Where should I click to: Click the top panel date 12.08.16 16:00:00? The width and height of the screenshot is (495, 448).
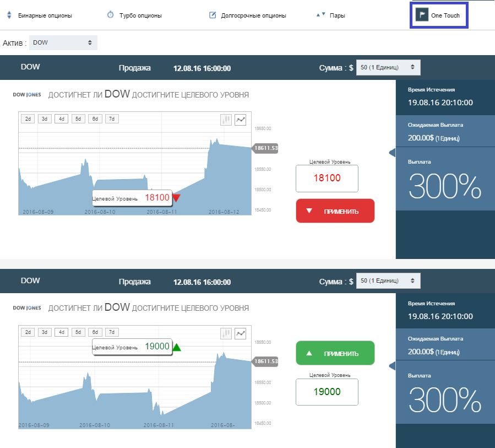coord(202,68)
